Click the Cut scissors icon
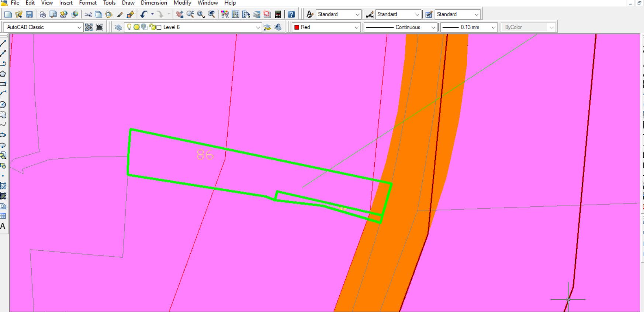Viewport: 644px width, 312px height. click(x=88, y=14)
